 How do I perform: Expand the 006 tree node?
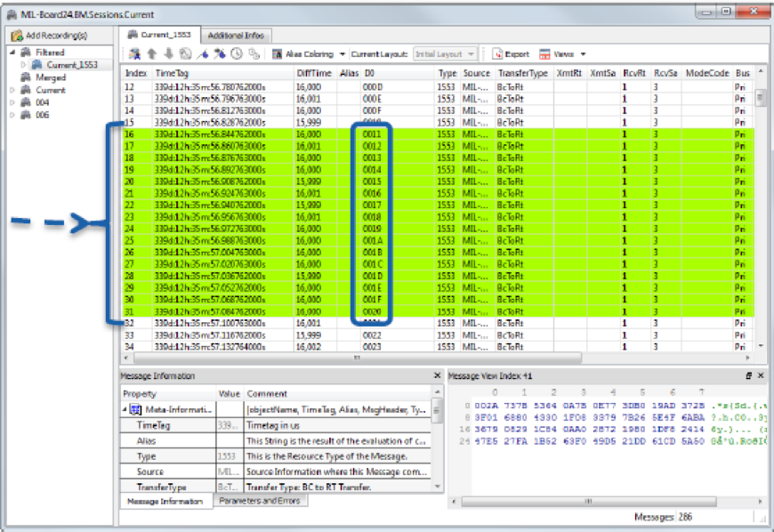tap(12, 115)
